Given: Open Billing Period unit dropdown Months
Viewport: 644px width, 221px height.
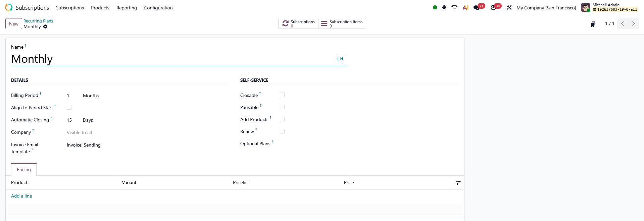Looking at the screenshot, I should click(x=91, y=96).
